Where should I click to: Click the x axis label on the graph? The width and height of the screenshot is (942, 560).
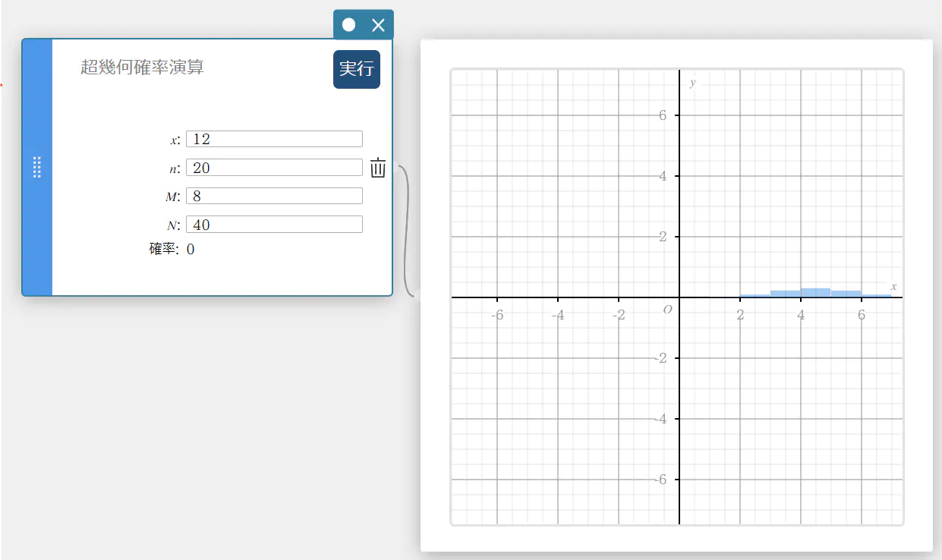coord(893,287)
